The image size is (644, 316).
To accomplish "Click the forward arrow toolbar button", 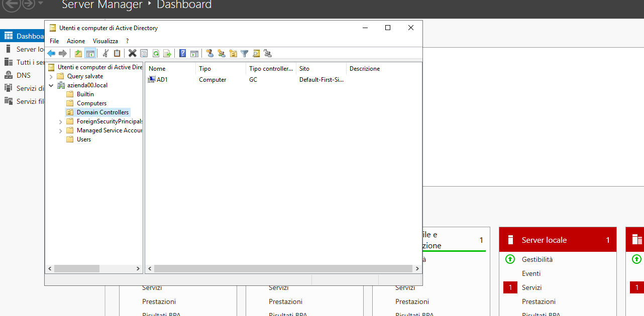I will [63, 53].
